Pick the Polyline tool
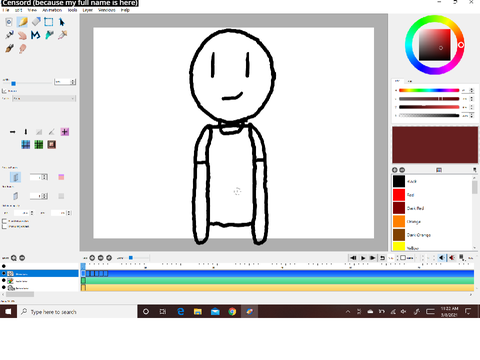Screen dimensions: 480x360 (36, 35)
